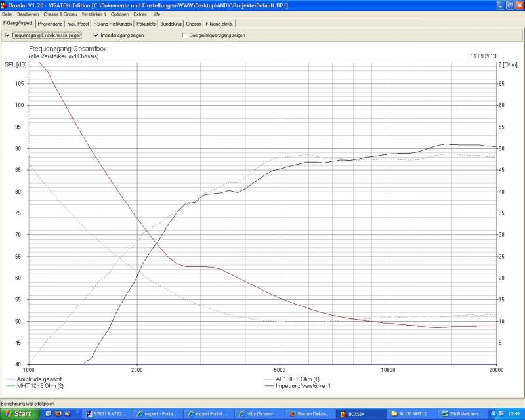Open the 97801 & VT22 taskbar item

[x=107, y=414]
